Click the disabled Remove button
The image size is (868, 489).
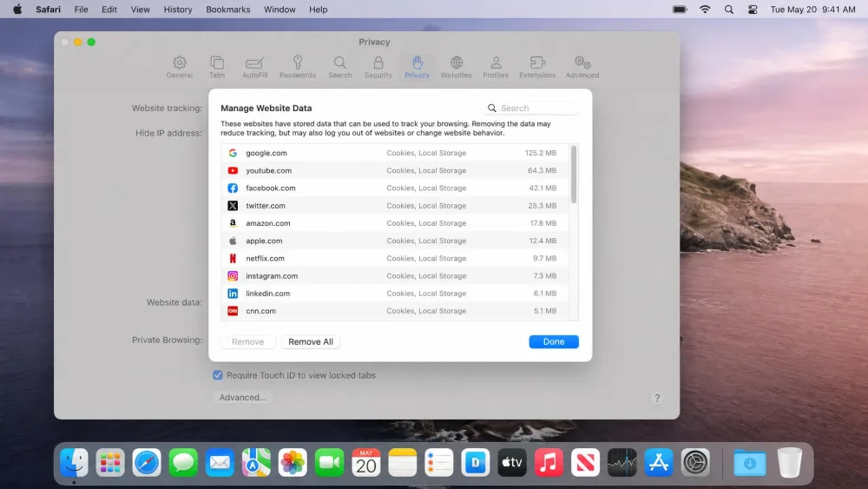(248, 341)
